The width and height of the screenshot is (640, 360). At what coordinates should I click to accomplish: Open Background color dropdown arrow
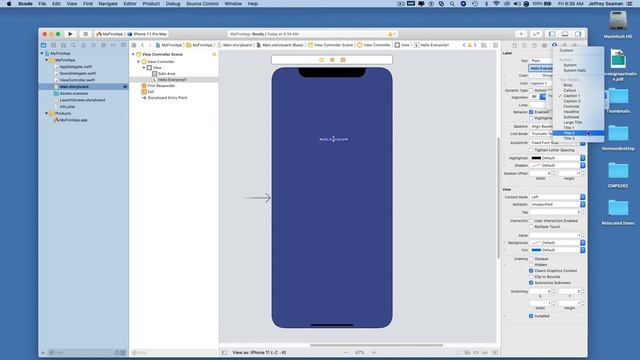[x=582, y=242]
